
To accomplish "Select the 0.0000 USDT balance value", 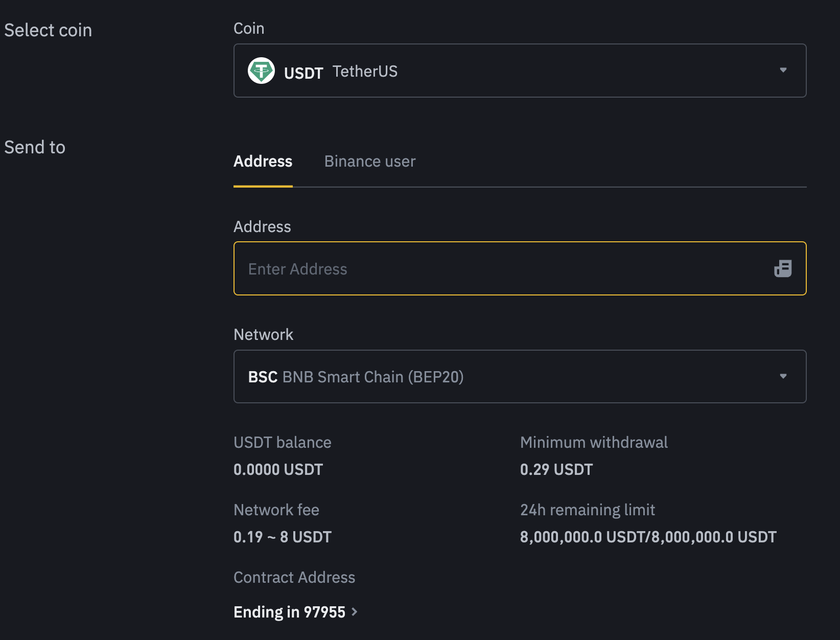I will [278, 469].
